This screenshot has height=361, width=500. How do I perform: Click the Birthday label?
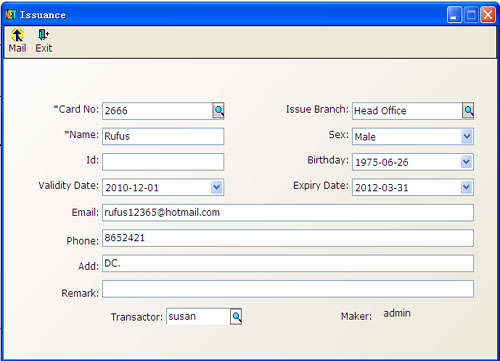(328, 160)
